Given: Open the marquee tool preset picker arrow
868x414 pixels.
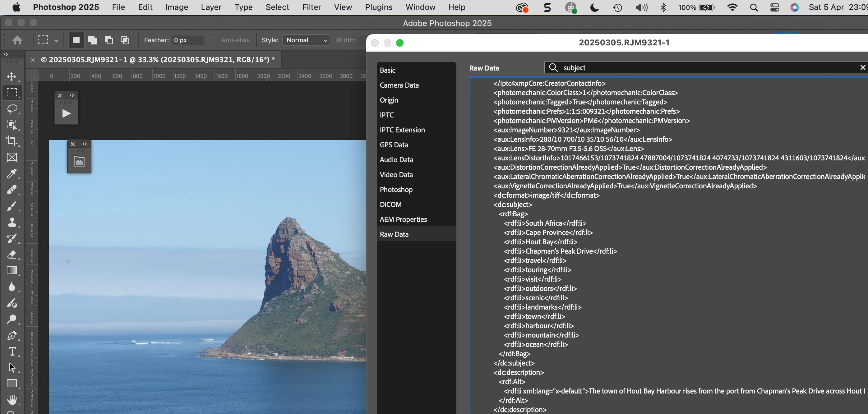Looking at the screenshot, I should click(x=56, y=40).
